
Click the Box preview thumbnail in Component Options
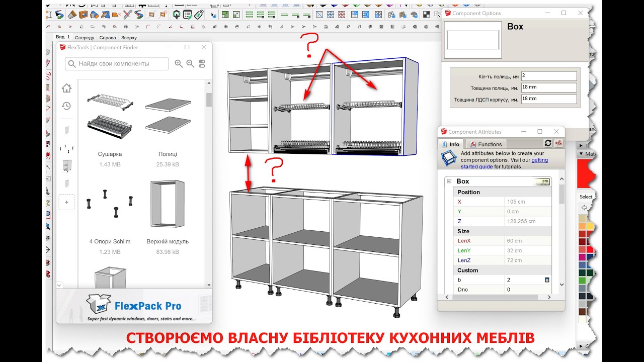tap(473, 40)
